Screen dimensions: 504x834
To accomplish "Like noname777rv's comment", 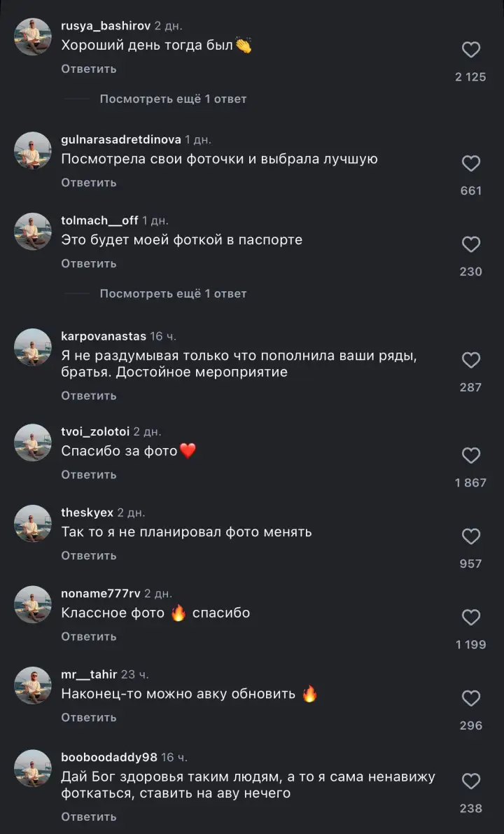I will click(x=470, y=617).
